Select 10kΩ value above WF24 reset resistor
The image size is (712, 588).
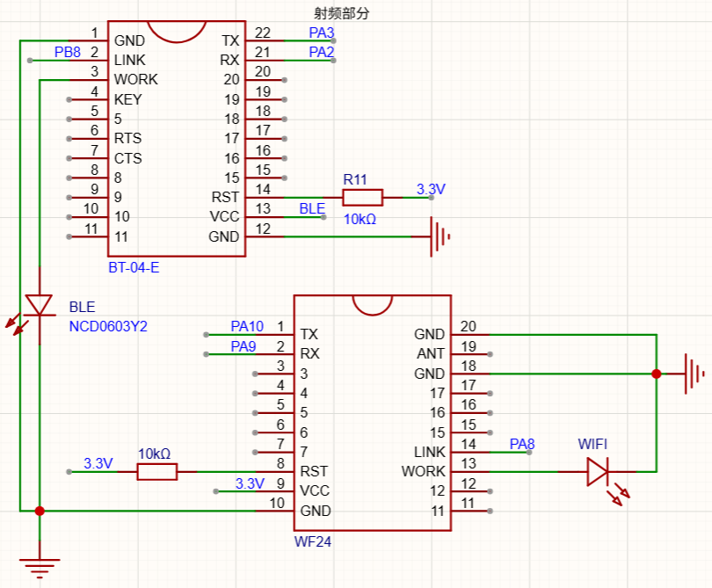coord(155,454)
